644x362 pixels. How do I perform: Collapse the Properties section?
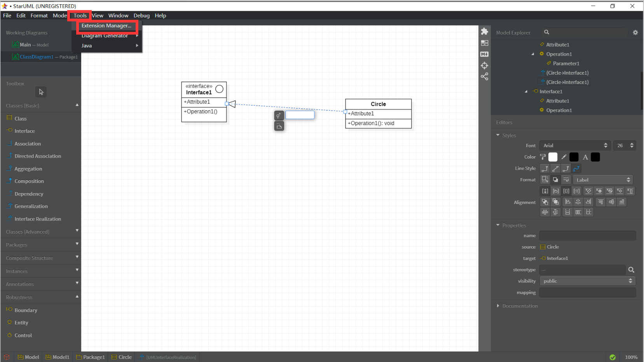point(498,225)
